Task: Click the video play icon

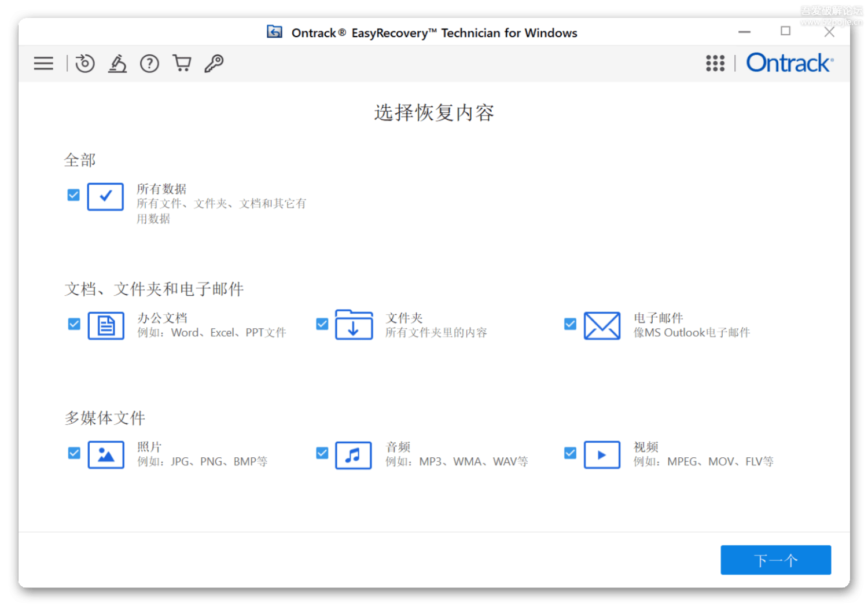Action: 602,454
